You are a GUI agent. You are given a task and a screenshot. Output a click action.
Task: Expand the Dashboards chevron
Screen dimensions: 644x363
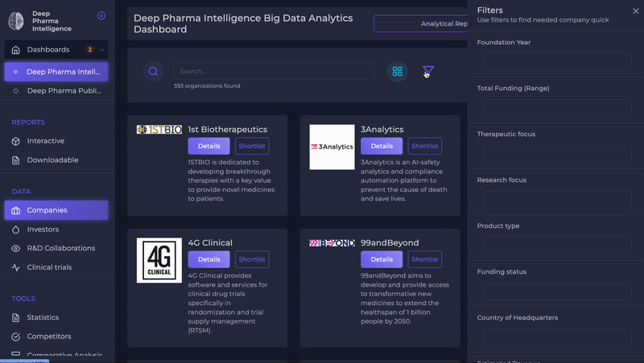(x=102, y=50)
